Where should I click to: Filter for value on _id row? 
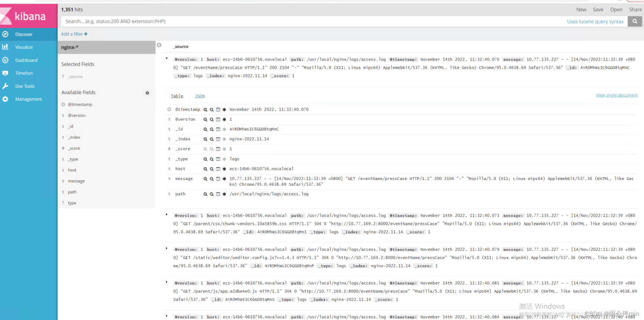205,129
